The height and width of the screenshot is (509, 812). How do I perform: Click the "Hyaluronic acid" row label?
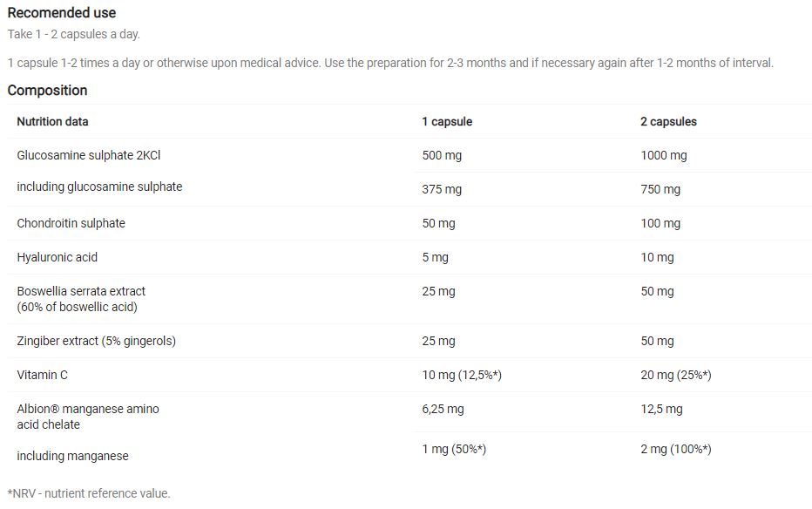coord(57,257)
